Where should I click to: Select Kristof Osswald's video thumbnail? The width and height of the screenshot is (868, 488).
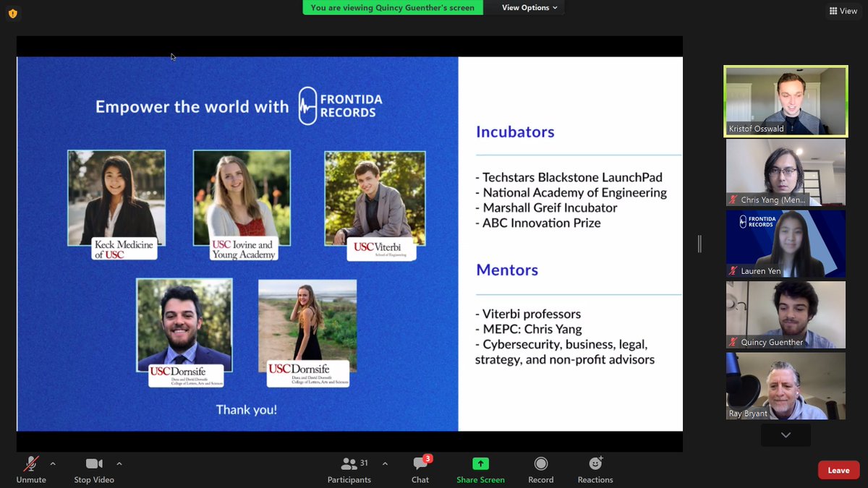click(786, 100)
